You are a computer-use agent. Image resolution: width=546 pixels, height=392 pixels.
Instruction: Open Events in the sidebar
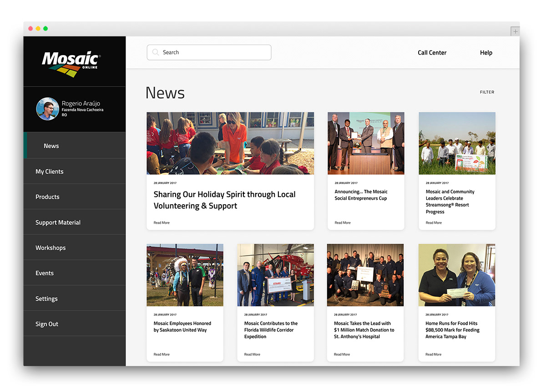75,273
